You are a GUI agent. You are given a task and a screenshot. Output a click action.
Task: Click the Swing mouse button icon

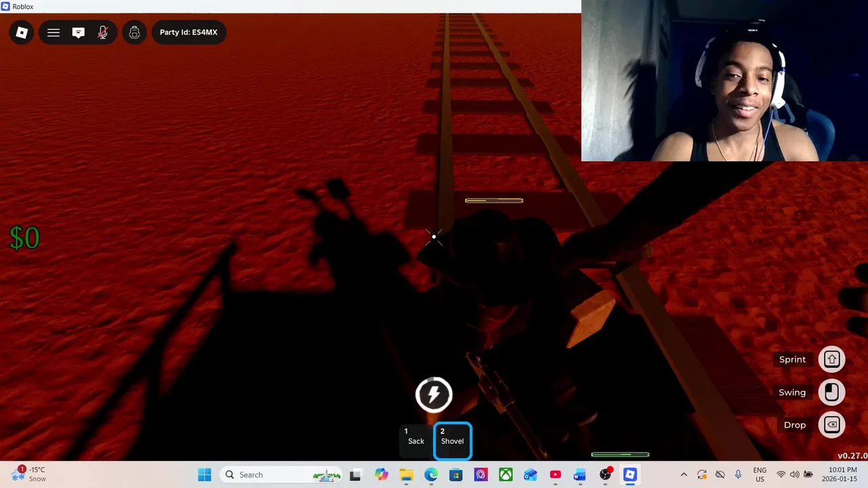point(832,392)
